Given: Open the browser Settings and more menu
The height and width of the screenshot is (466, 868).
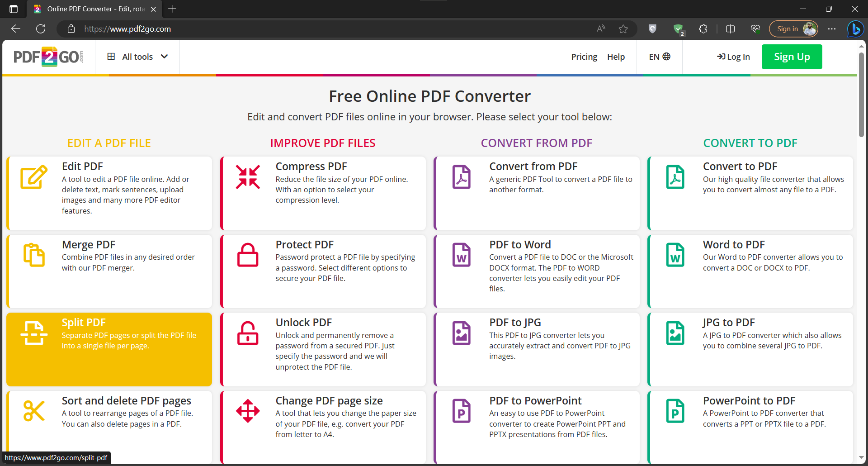Looking at the screenshot, I should [832, 29].
